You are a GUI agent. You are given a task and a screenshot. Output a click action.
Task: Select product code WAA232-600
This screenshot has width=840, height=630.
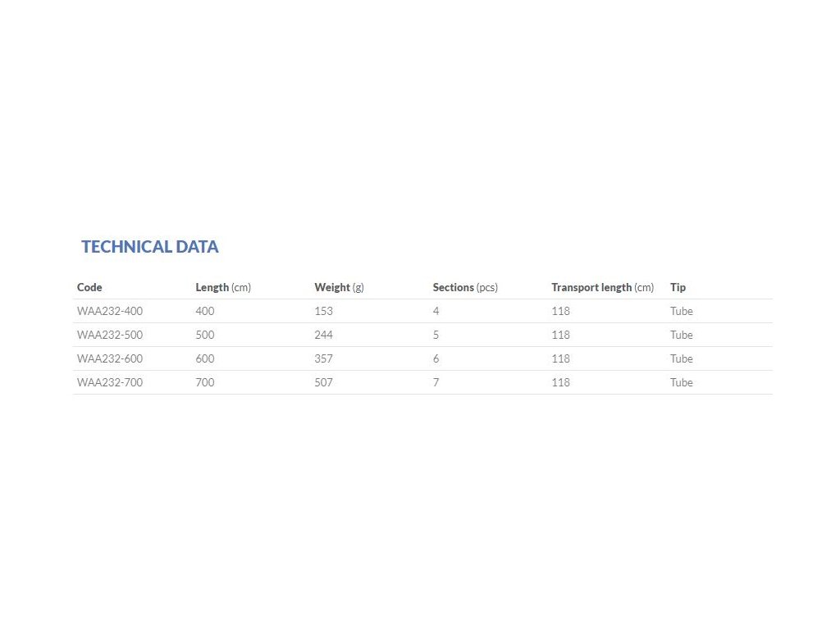point(110,358)
